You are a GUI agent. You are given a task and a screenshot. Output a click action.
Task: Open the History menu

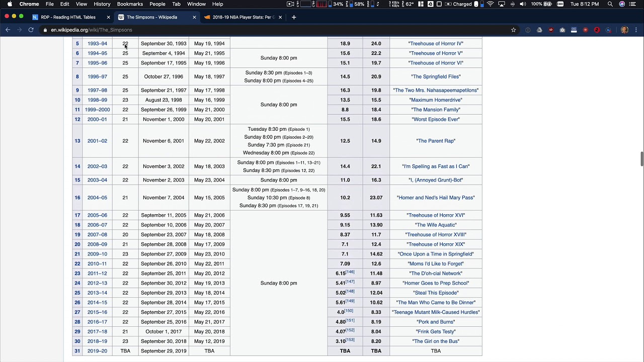point(102,4)
